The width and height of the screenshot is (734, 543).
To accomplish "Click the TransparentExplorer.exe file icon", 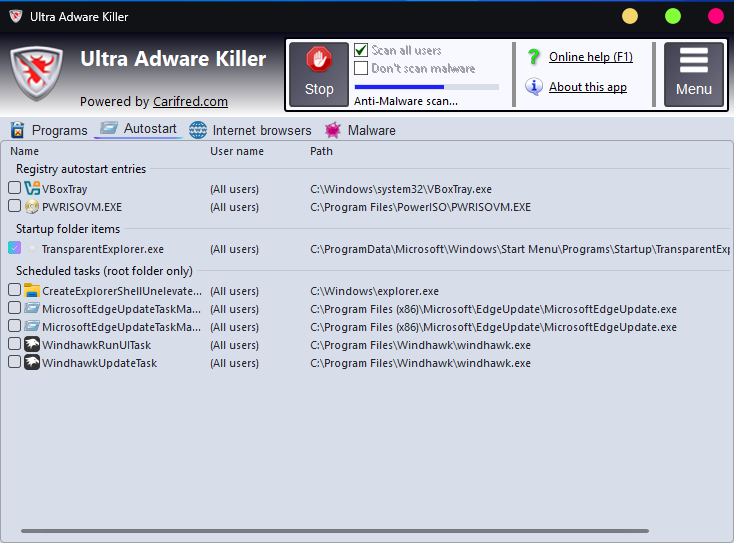I will tap(32, 249).
